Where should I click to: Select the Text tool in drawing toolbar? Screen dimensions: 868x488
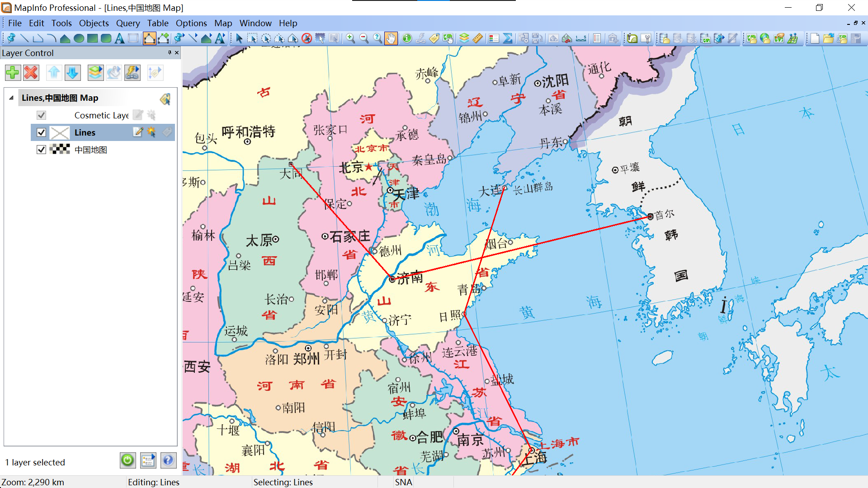click(119, 38)
